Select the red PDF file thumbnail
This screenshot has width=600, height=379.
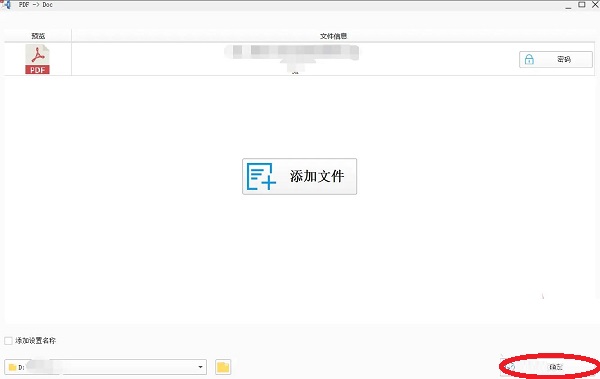coord(38,59)
